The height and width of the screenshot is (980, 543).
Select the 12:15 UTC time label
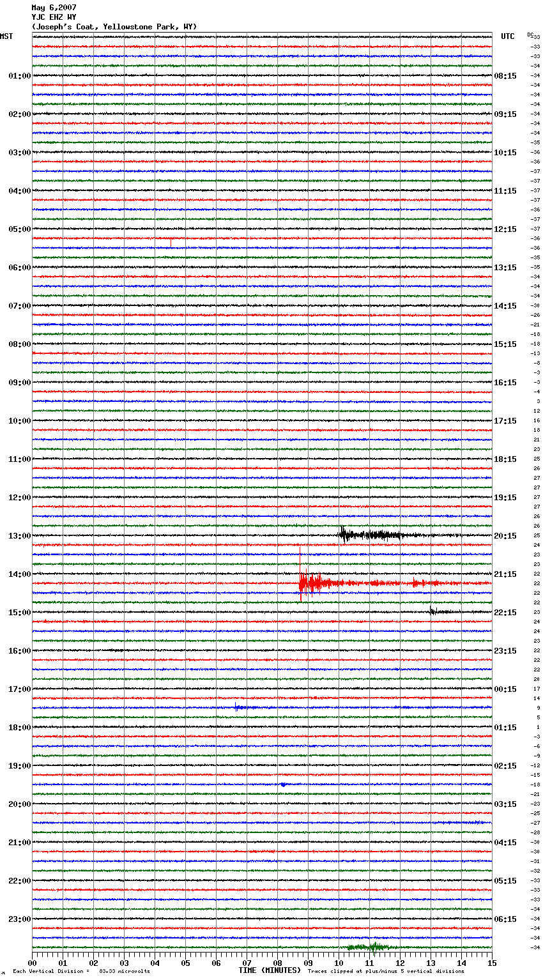(x=505, y=229)
